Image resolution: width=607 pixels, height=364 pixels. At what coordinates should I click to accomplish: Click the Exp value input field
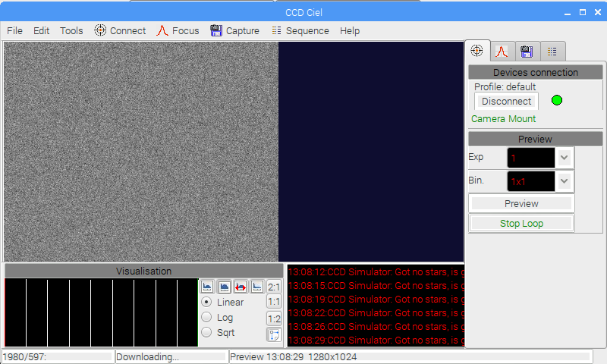point(531,158)
